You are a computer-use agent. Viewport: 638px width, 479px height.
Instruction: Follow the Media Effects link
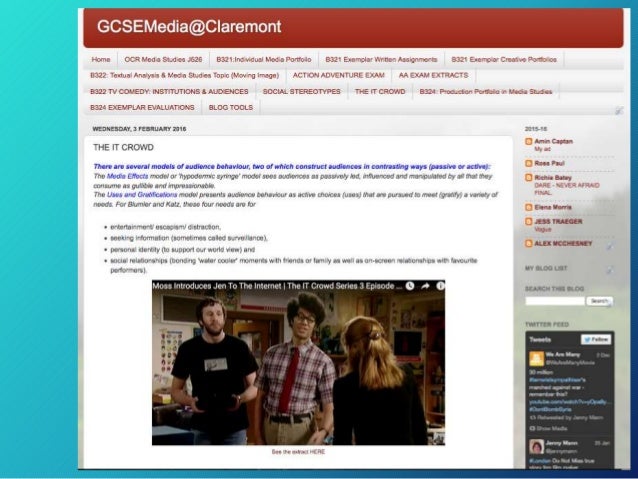click(127, 176)
